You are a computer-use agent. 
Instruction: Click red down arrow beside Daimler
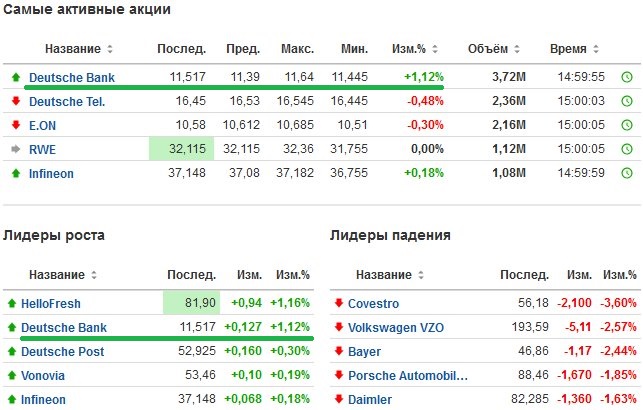pyautogui.click(x=339, y=399)
